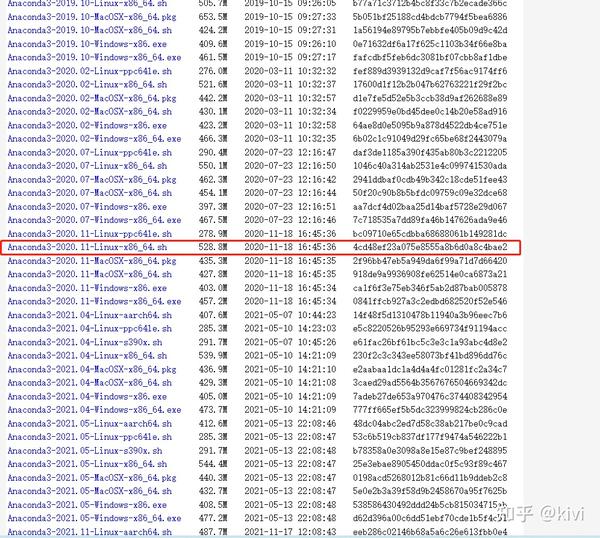Click Anaconda3-2019.10-MacOSX-x86_64.sh link
600x538 pixels.
pyautogui.click(x=90, y=31)
